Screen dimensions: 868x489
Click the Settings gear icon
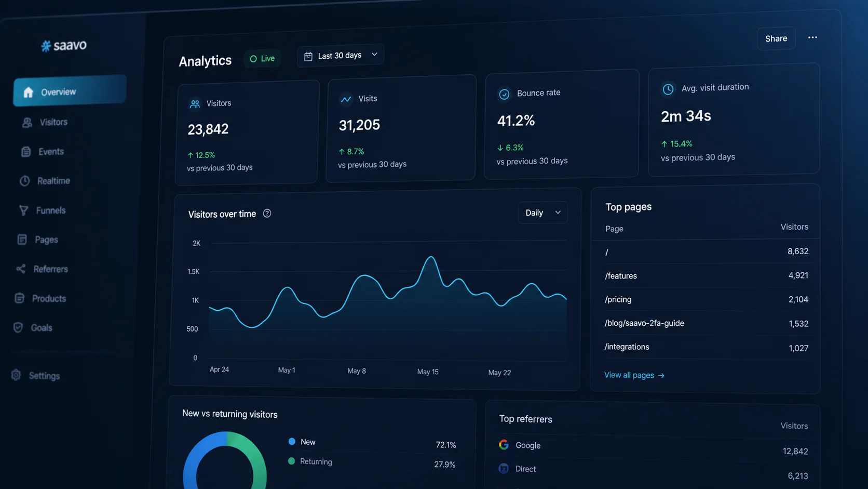coord(16,375)
